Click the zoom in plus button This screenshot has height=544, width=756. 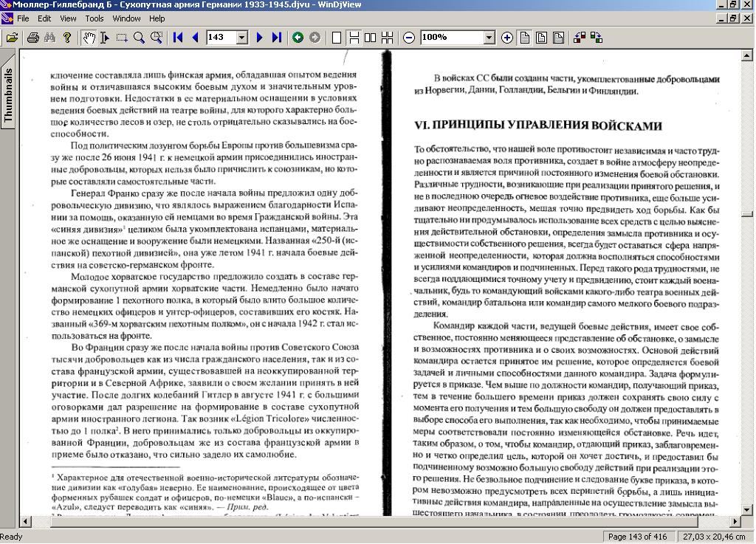[507, 38]
